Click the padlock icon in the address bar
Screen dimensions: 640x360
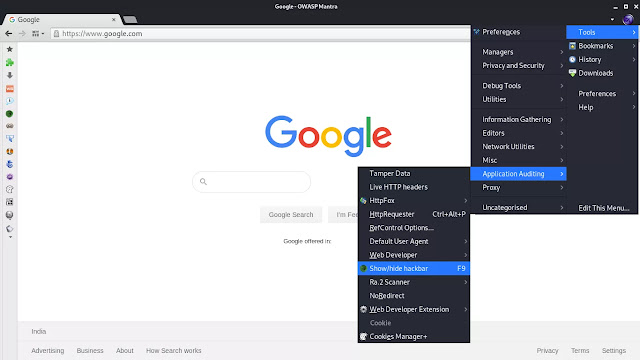(57, 33)
